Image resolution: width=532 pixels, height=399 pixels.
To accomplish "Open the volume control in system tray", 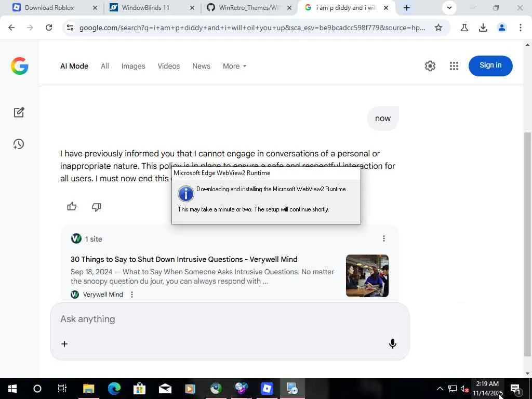I will (464, 389).
